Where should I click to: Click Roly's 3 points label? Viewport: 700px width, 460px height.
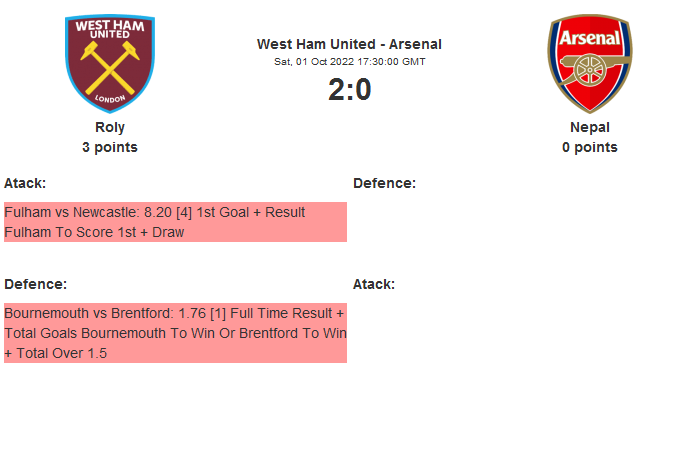pyautogui.click(x=109, y=147)
